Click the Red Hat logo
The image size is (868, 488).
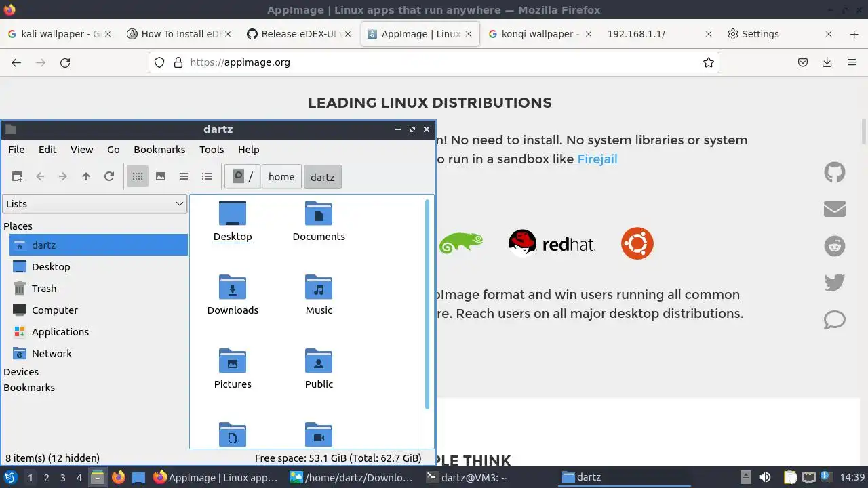[x=551, y=244]
